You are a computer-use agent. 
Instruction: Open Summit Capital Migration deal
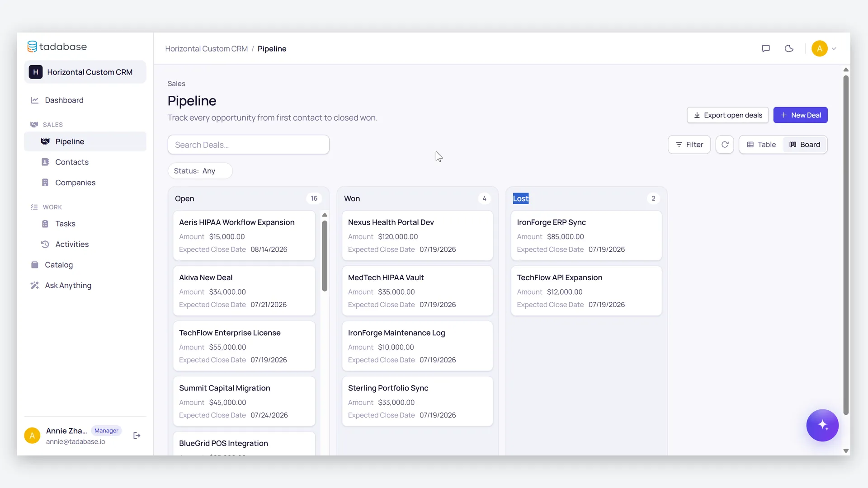(244, 401)
